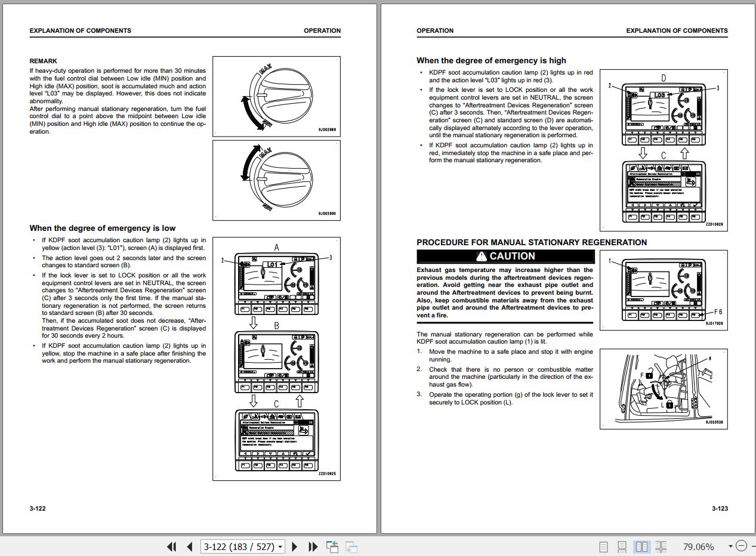Click the 79.06% zoom level value

(698, 546)
